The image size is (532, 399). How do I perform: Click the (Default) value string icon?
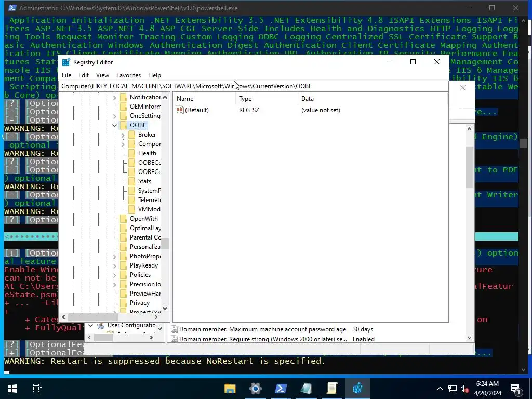[x=179, y=110]
